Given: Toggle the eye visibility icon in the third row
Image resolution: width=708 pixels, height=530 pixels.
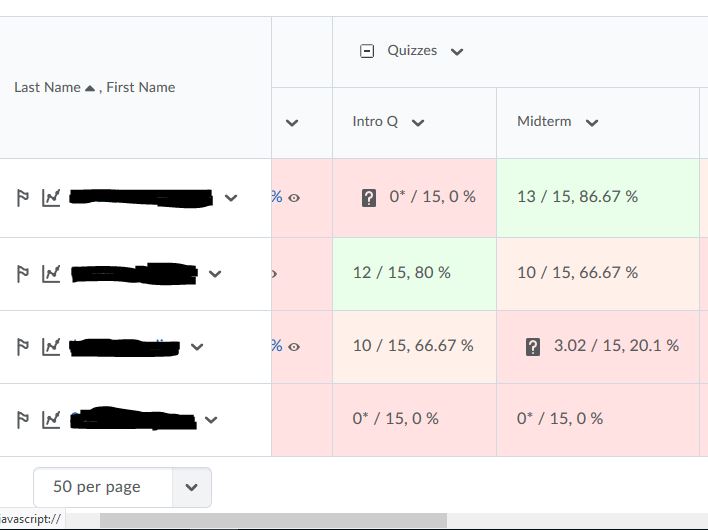Looking at the screenshot, I should pyautogui.click(x=294, y=347).
